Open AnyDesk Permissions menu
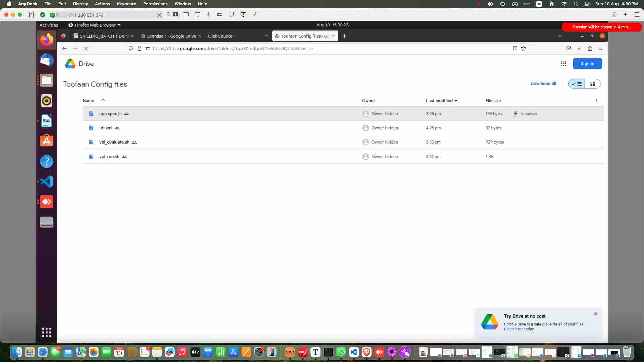Image resolution: width=644 pixels, height=362 pixels. tap(155, 4)
